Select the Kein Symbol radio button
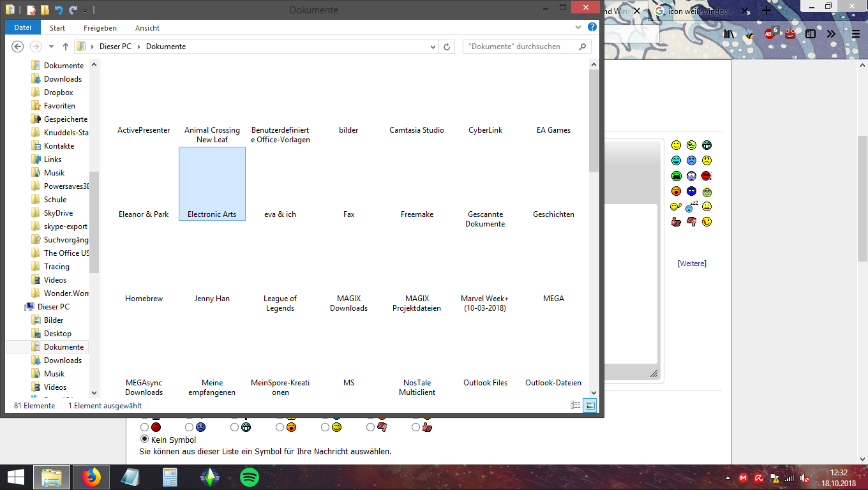The height and width of the screenshot is (490, 868). pyautogui.click(x=144, y=439)
